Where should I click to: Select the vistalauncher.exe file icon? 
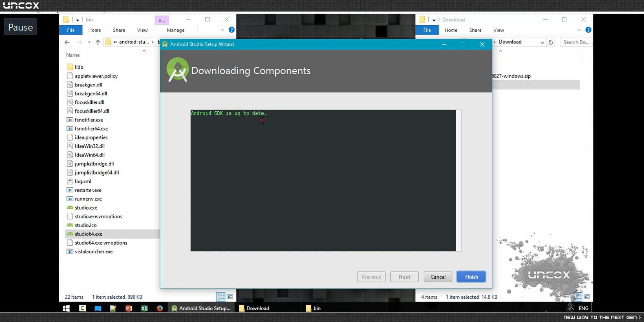point(70,251)
